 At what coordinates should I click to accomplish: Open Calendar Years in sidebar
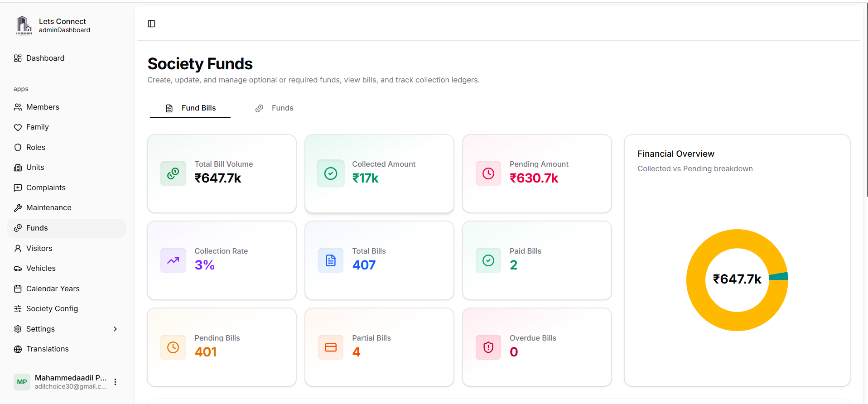tap(67, 289)
